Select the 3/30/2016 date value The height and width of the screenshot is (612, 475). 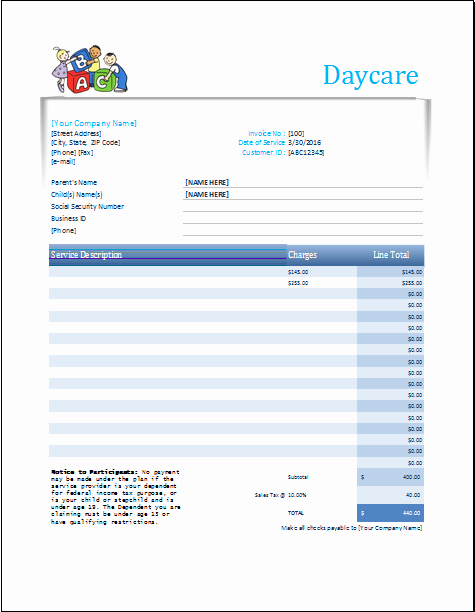click(x=304, y=143)
